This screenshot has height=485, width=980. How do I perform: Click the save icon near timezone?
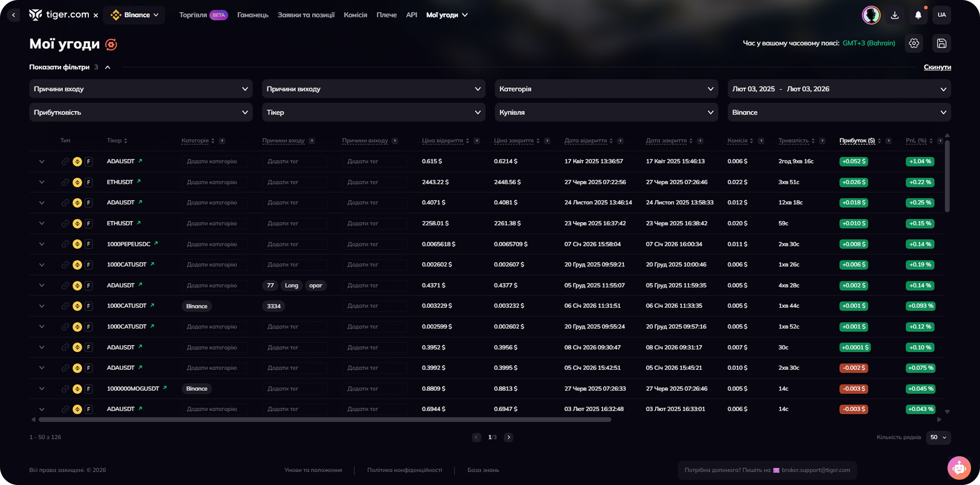tap(941, 44)
